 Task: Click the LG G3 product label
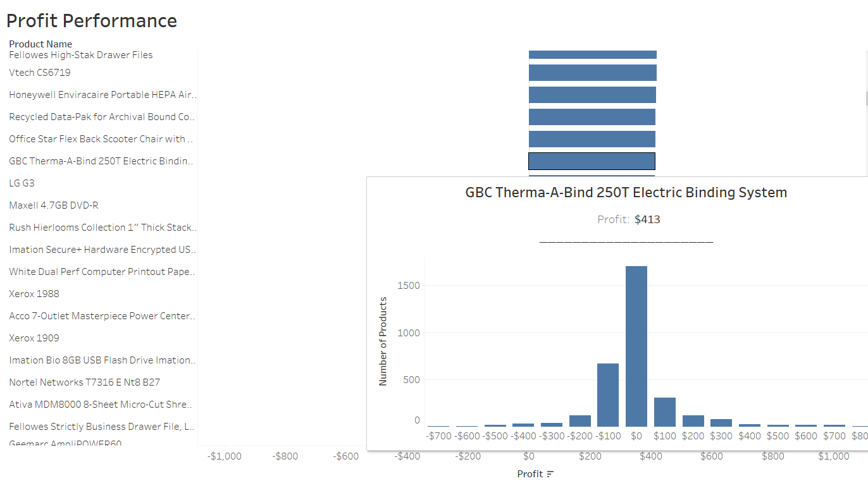pos(22,183)
